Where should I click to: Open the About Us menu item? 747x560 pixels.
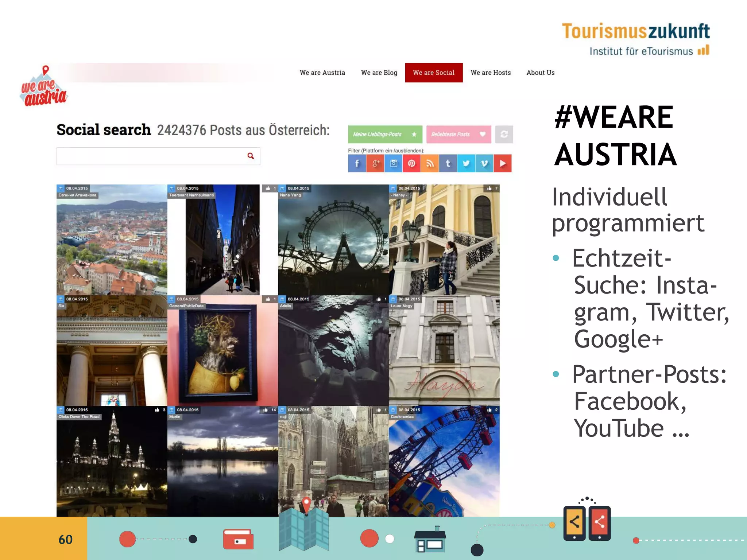click(x=541, y=73)
